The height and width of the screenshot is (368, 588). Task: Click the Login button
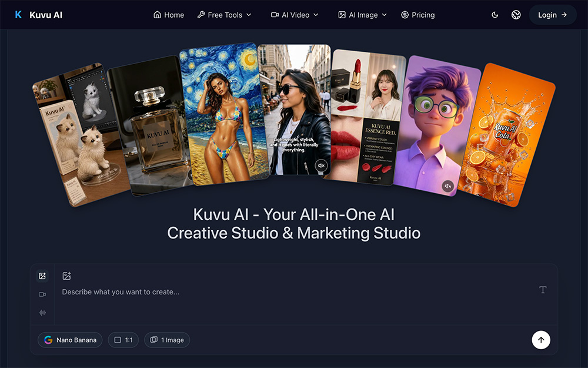pyautogui.click(x=553, y=15)
